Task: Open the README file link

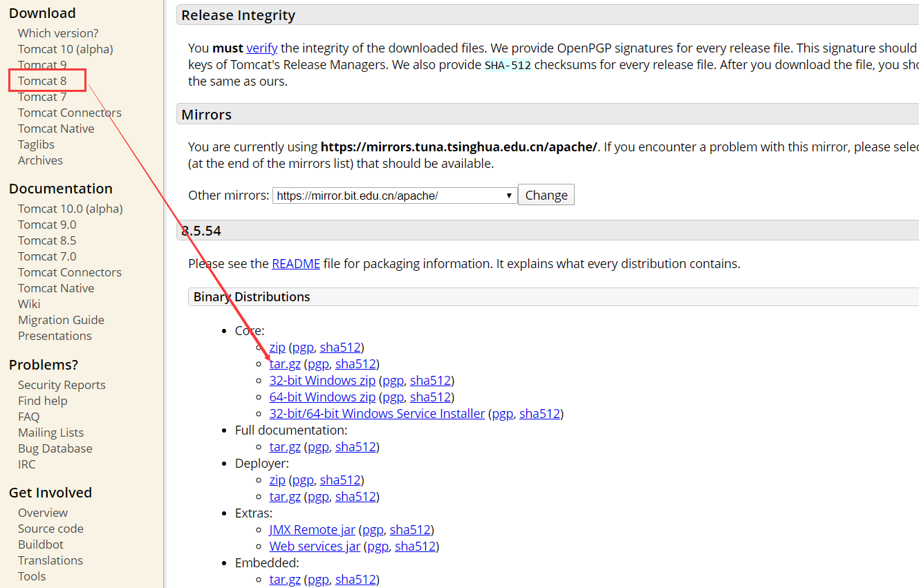Action: (x=296, y=264)
